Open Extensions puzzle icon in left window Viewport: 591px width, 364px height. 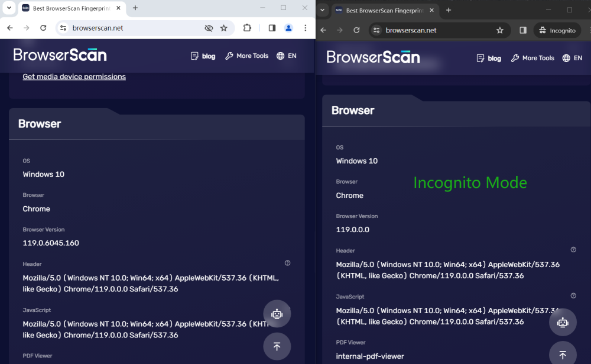click(x=247, y=28)
